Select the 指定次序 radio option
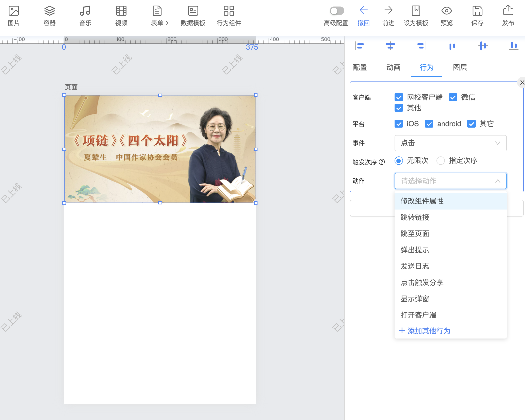525x420 pixels. click(x=440, y=161)
